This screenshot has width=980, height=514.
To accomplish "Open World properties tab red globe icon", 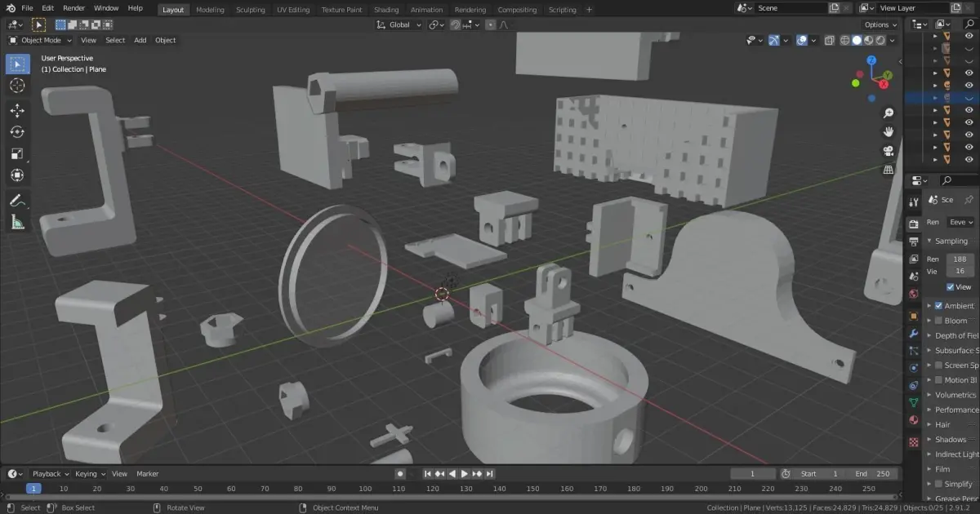I will tap(914, 294).
